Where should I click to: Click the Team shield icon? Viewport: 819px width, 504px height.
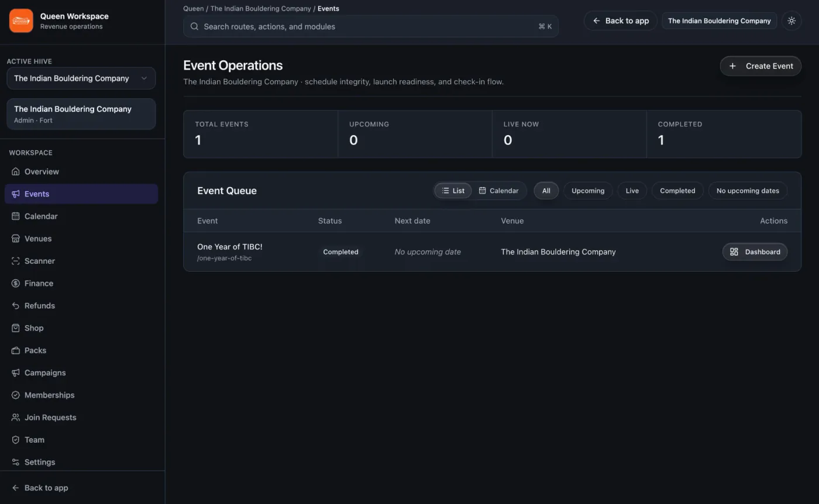point(16,440)
